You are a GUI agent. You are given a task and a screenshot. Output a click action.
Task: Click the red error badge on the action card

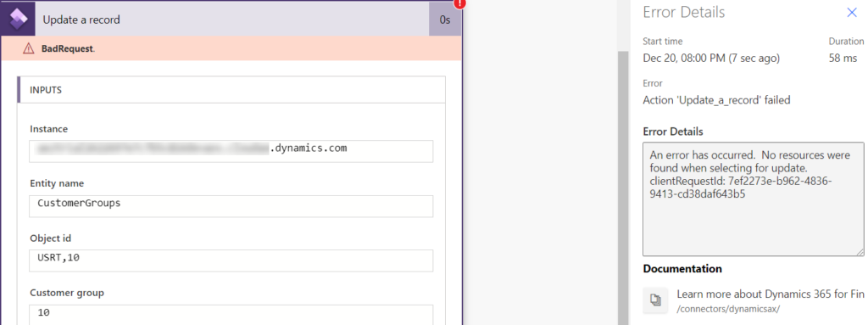coord(459,3)
